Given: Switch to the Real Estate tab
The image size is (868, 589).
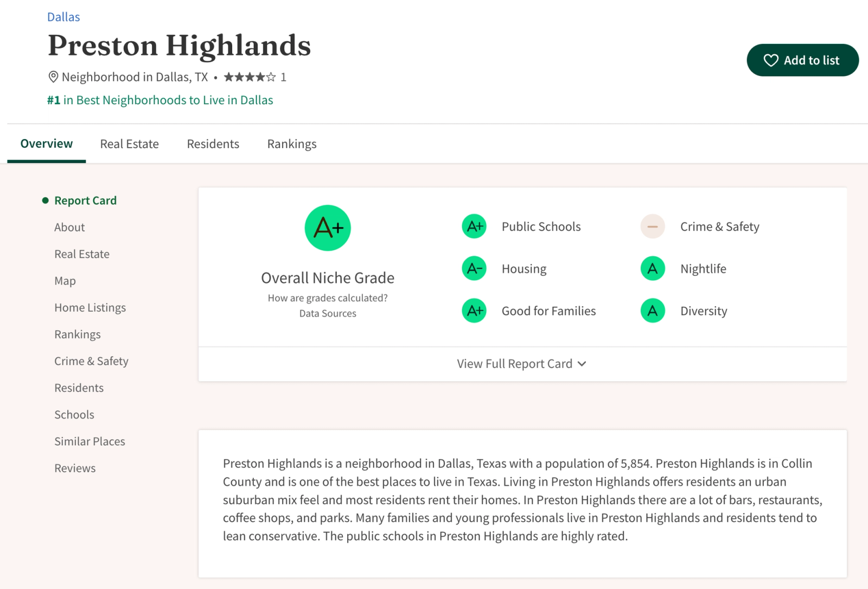Looking at the screenshot, I should click(x=130, y=144).
